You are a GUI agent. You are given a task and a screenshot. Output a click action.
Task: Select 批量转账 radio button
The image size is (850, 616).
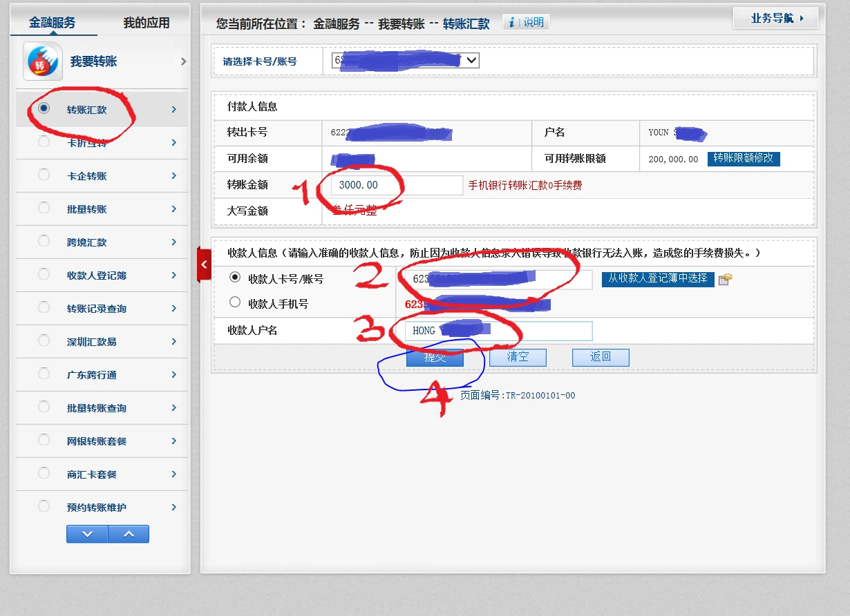pos(44,209)
